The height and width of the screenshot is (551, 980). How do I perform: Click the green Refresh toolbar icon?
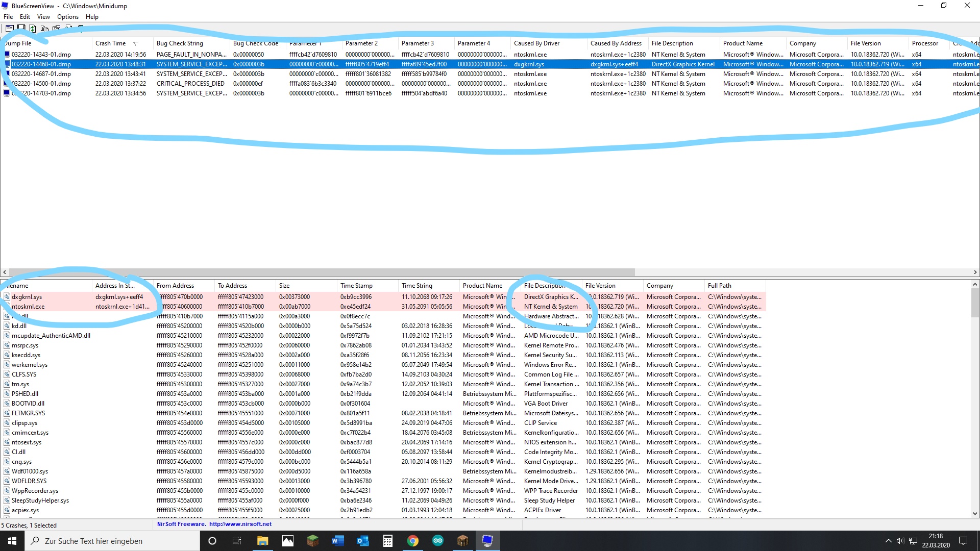[33, 29]
